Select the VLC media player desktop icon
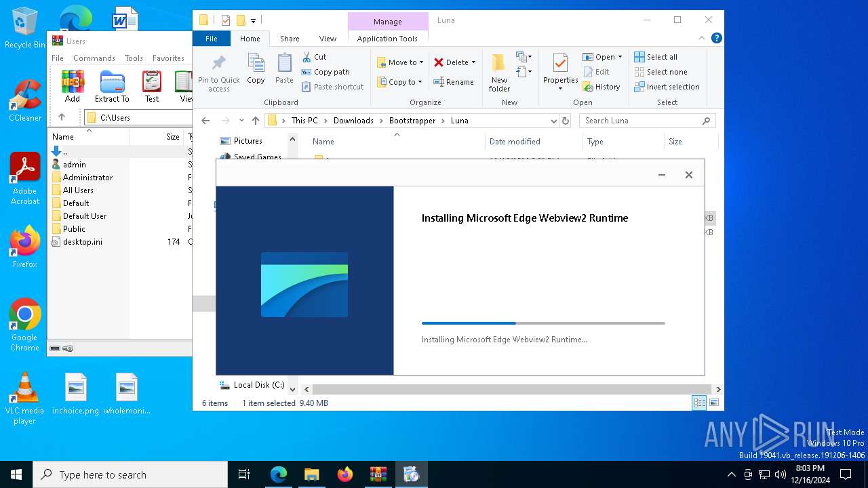The image size is (868, 488). click(24, 399)
